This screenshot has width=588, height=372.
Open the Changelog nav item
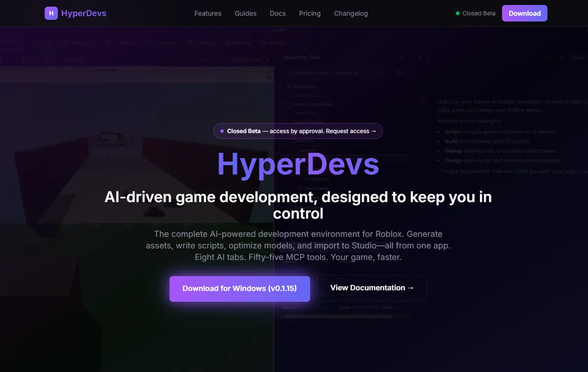[x=351, y=13]
